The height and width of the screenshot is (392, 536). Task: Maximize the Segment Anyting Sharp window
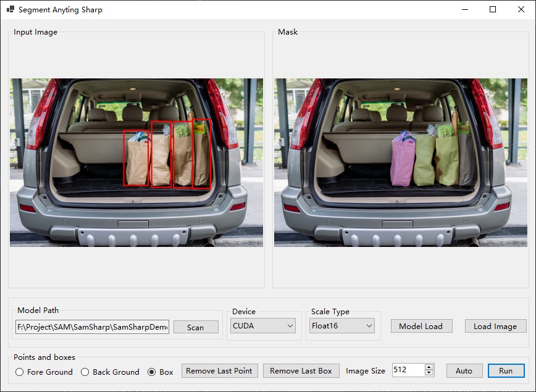coord(493,9)
